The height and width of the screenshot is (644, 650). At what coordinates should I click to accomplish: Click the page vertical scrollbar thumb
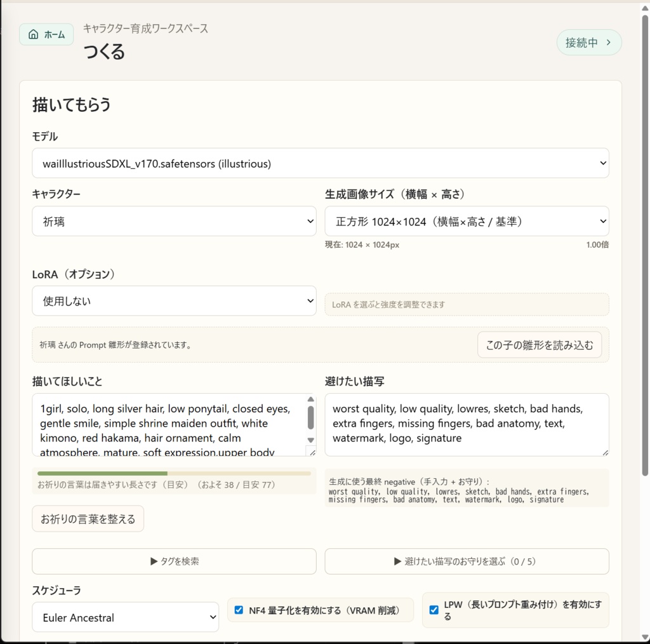tap(645, 245)
